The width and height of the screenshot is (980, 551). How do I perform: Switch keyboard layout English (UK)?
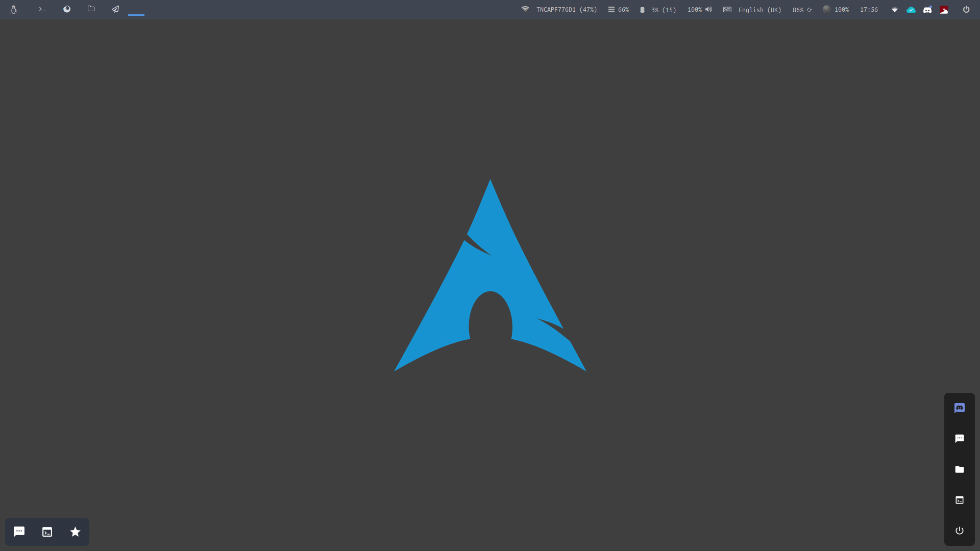tap(760, 10)
